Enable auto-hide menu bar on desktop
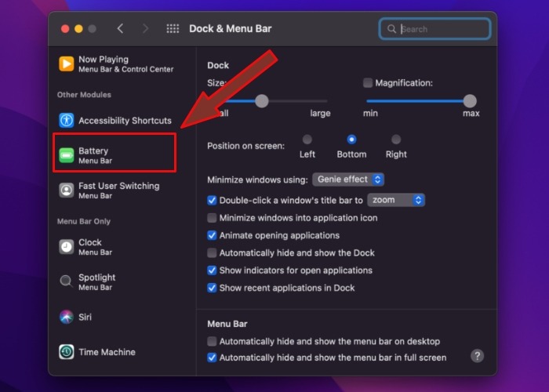 (212, 341)
